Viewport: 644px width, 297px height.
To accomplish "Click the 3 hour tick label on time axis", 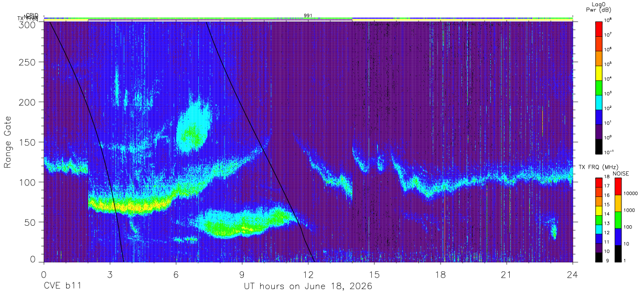I will click(110, 274).
